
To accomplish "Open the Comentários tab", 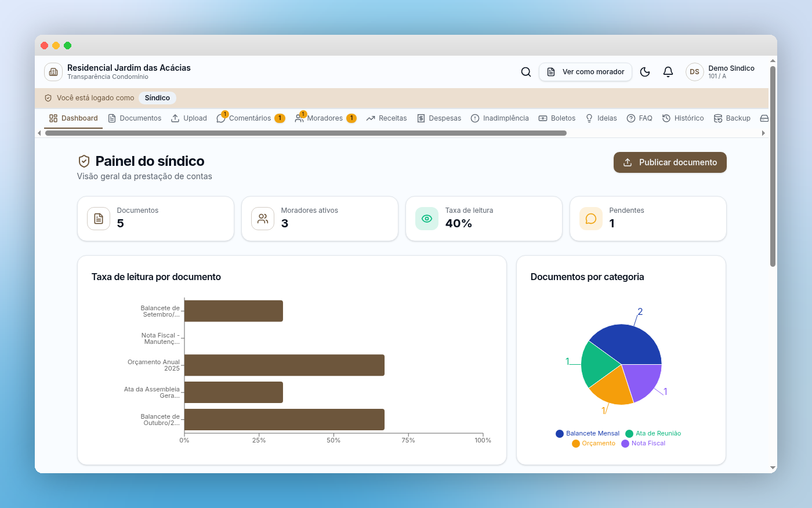I will click(x=251, y=118).
